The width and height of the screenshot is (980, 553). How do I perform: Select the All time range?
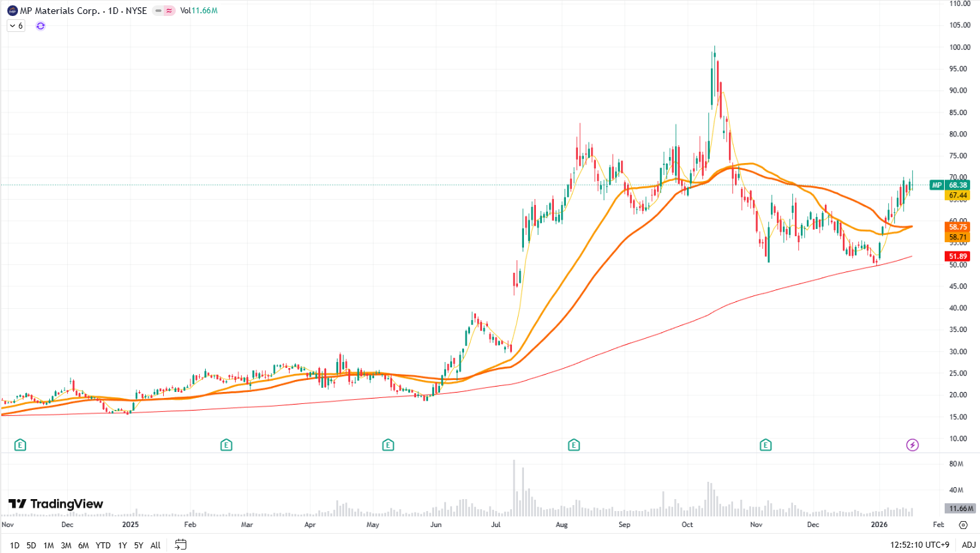(x=156, y=545)
